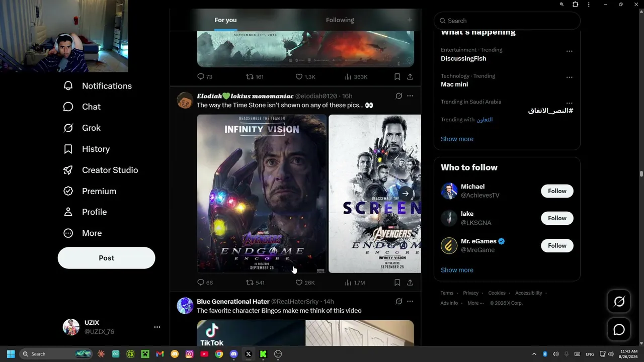The height and width of the screenshot is (362, 644).
Task: Open more options for Mac mini trend
Action: (570, 77)
